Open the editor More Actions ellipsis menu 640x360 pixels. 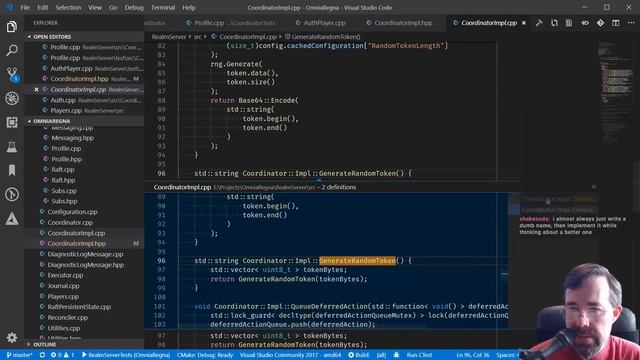[x=631, y=23]
